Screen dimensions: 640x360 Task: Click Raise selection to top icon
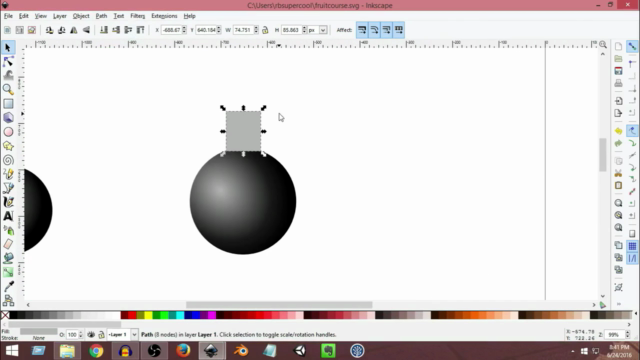click(140, 30)
